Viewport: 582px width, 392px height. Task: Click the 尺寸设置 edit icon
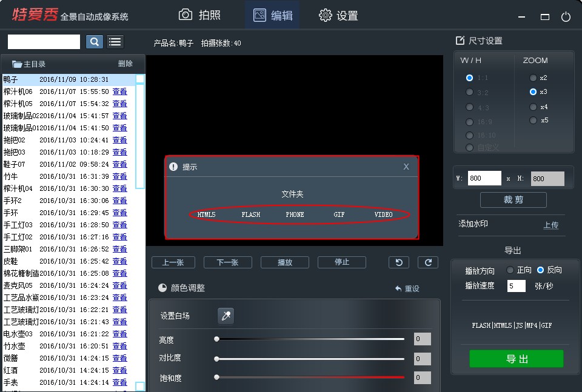[460, 41]
